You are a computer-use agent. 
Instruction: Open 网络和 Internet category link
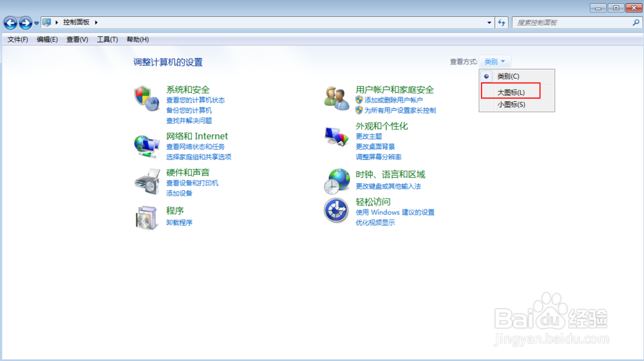(x=196, y=136)
